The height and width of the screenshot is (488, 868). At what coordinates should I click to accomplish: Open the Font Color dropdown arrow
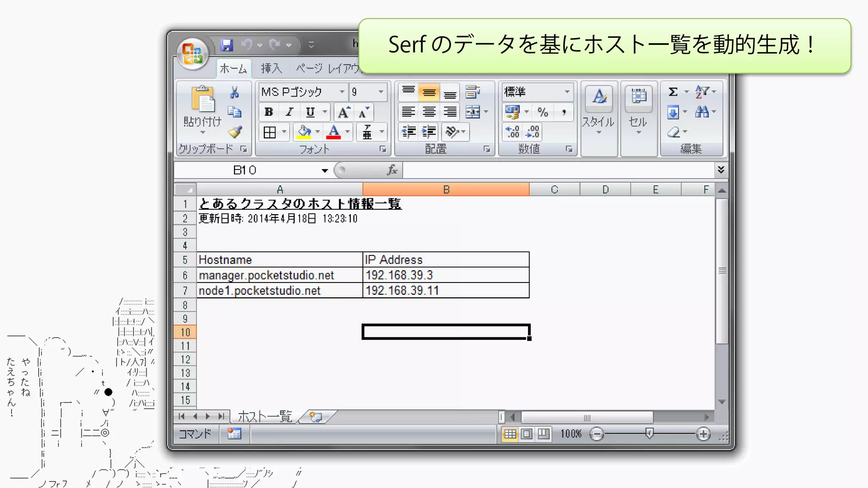tap(347, 132)
